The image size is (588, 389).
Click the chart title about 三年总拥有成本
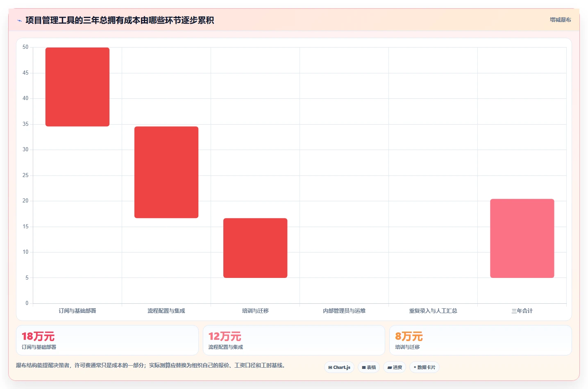(120, 20)
